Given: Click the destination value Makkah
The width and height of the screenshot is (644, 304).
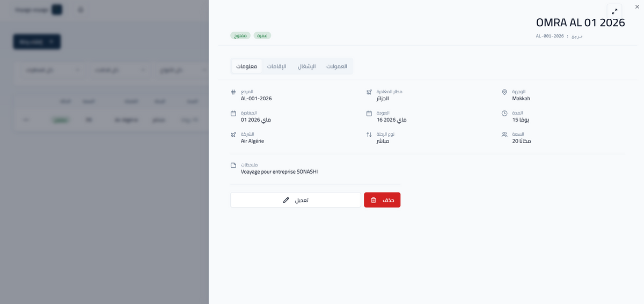Looking at the screenshot, I should coord(521,99).
